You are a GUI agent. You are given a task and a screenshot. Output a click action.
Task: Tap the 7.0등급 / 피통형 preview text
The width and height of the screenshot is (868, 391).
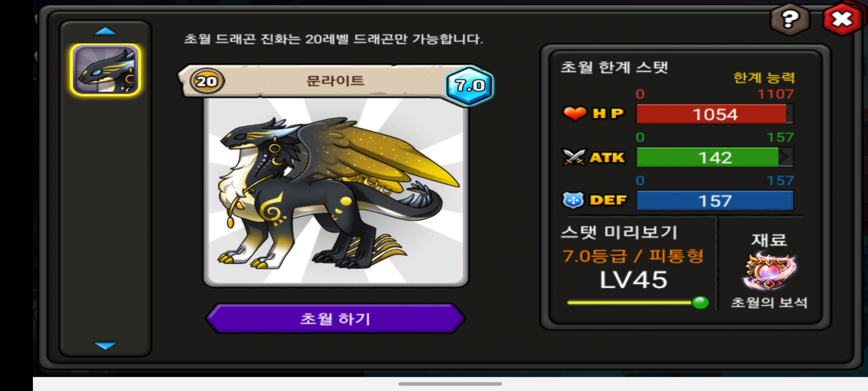(x=633, y=256)
